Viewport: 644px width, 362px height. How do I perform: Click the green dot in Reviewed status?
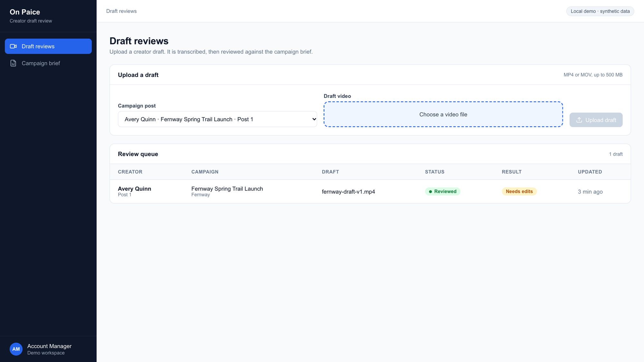tap(430, 192)
